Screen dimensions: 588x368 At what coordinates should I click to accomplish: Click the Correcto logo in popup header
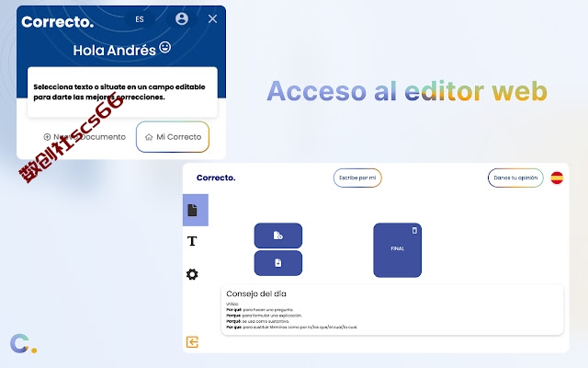pos(57,22)
